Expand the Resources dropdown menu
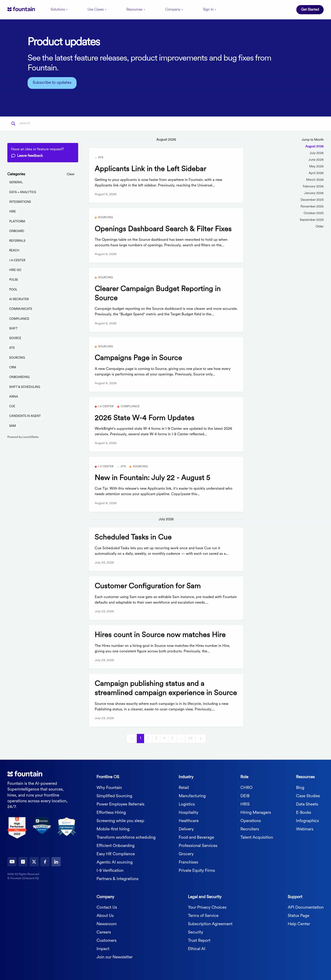This screenshot has width=331, height=980. 136,9
